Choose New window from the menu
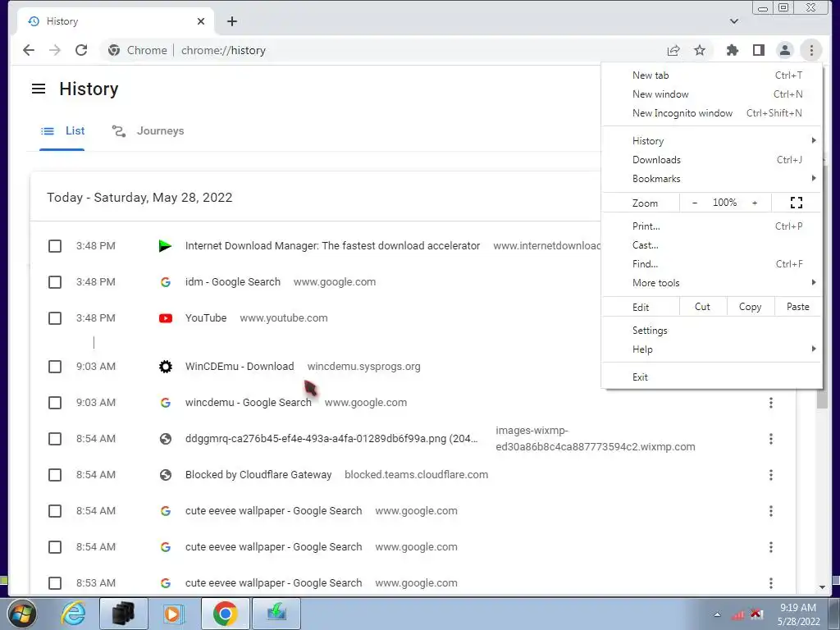Screen dimensions: 840x630 (711, 94)
